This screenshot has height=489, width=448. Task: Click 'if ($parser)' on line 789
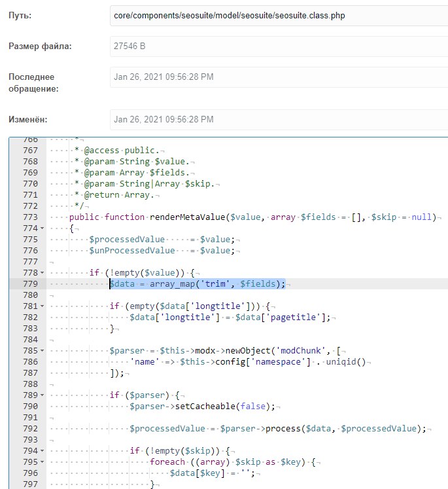[139, 395]
